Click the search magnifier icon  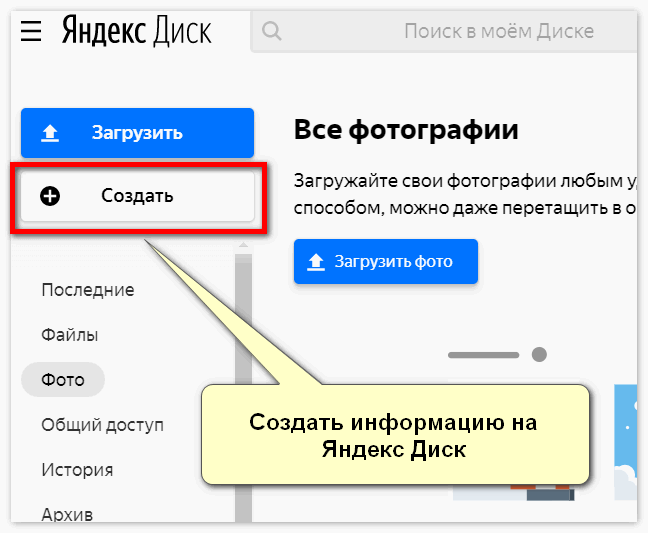pyautogui.click(x=272, y=31)
